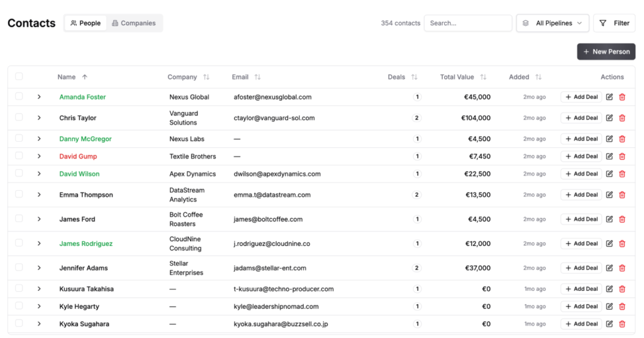
Task: Open the All Pipelines dropdown
Action: (552, 23)
